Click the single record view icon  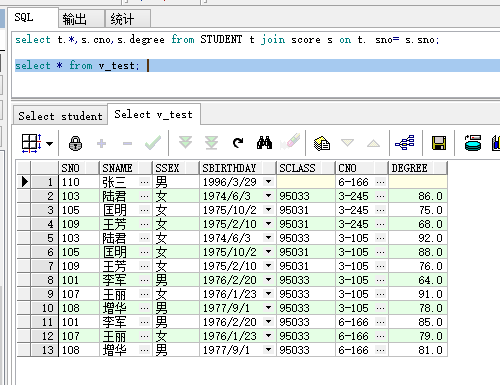(322, 143)
